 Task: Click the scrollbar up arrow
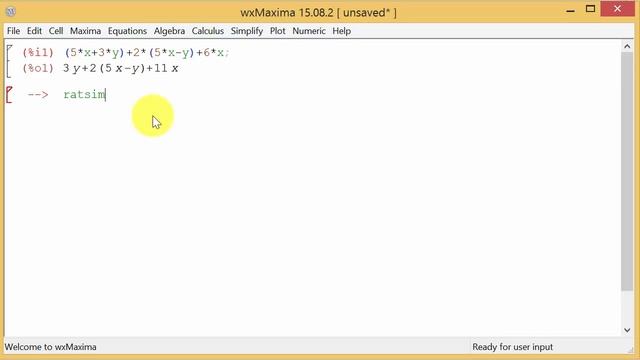627,47
